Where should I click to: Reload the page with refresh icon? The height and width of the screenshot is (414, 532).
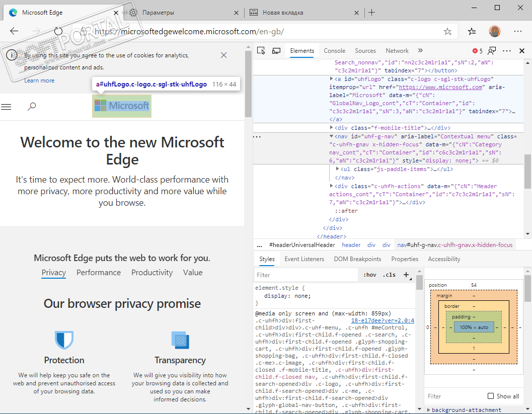pyautogui.click(x=58, y=31)
